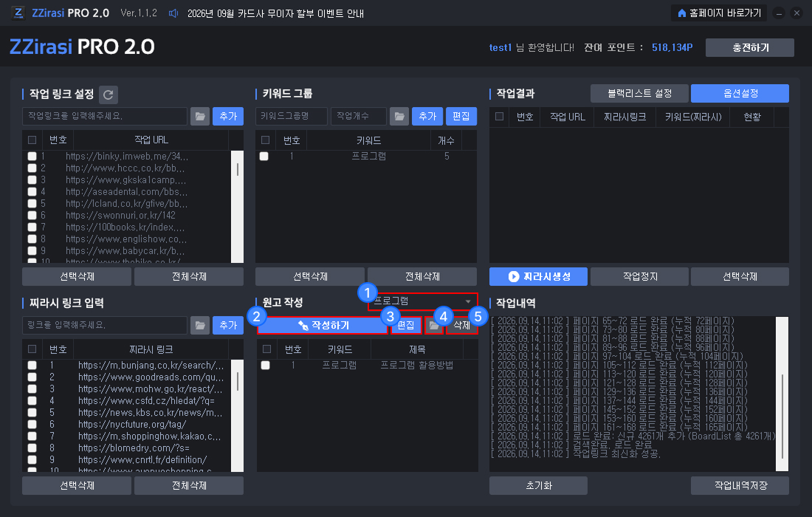Check the 프로그램 row with count 5
The width and height of the screenshot is (812, 517).
pyautogui.click(x=264, y=156)
